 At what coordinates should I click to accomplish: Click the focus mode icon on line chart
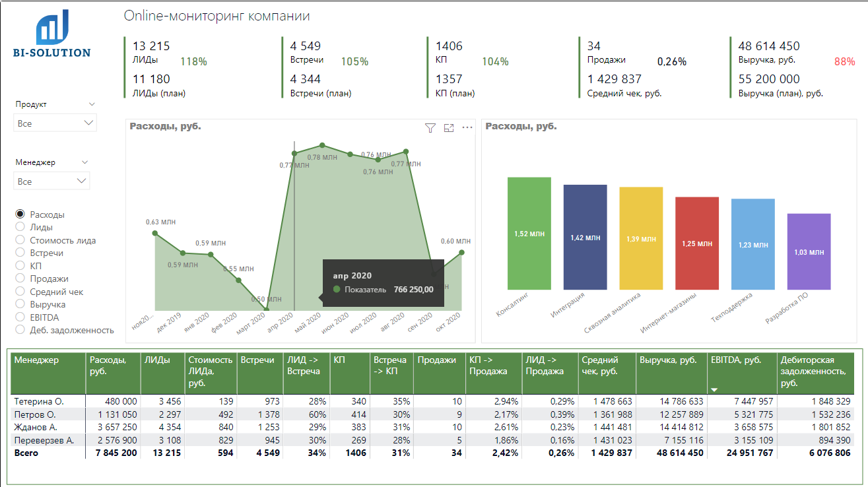tap(449, 128)
